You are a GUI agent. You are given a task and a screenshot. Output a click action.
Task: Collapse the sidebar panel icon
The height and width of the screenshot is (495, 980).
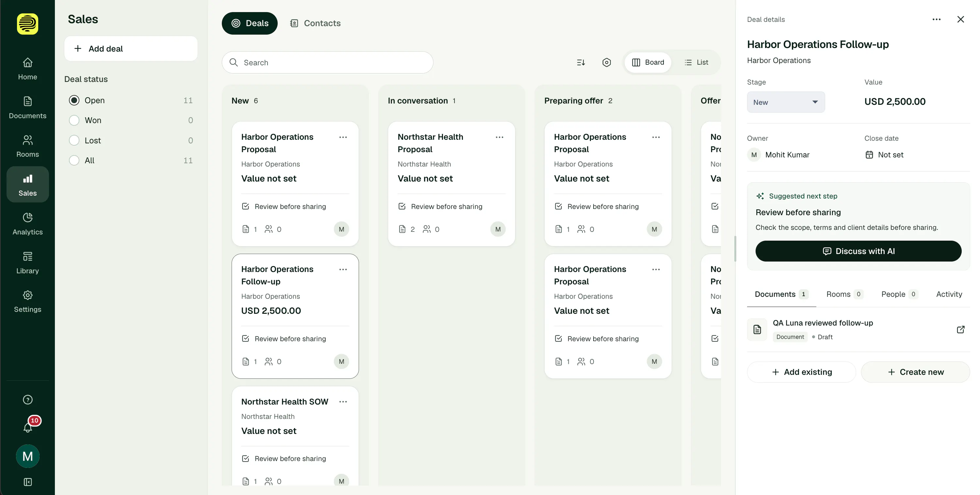point(27,482)
